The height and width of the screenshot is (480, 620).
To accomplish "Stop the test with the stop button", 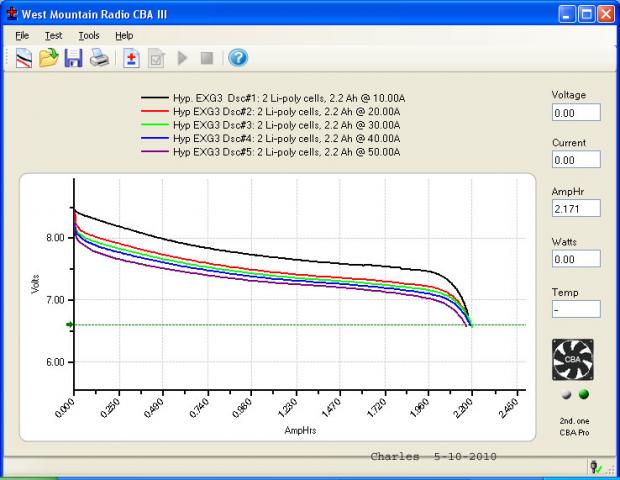I will pos(206,59).
